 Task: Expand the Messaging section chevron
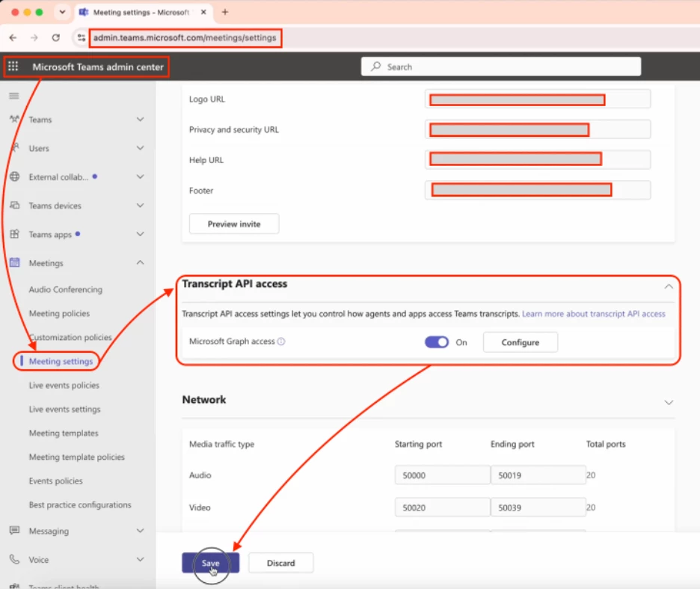[x=140, y=531]
